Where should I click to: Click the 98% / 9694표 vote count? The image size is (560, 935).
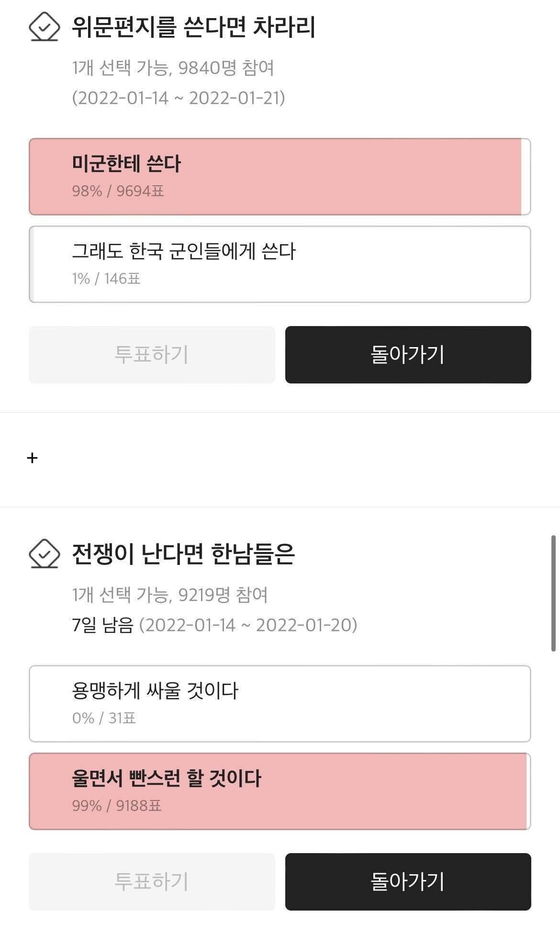[x=118, y=191]
